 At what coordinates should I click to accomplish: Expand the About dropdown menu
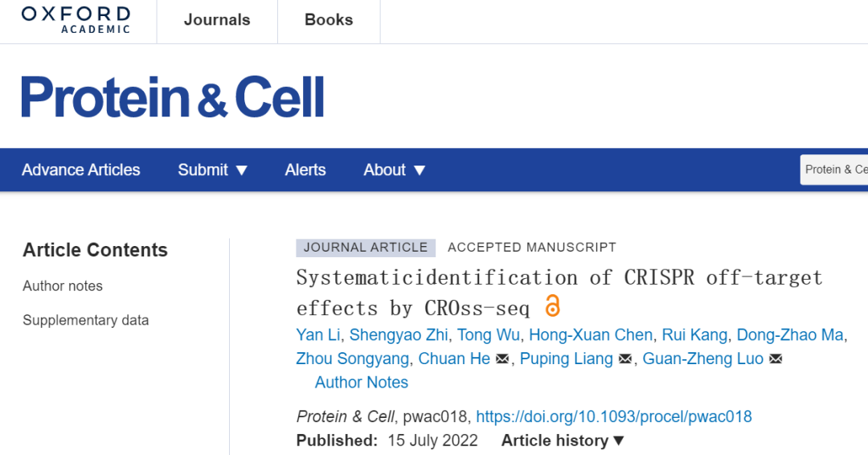[394, 170]
